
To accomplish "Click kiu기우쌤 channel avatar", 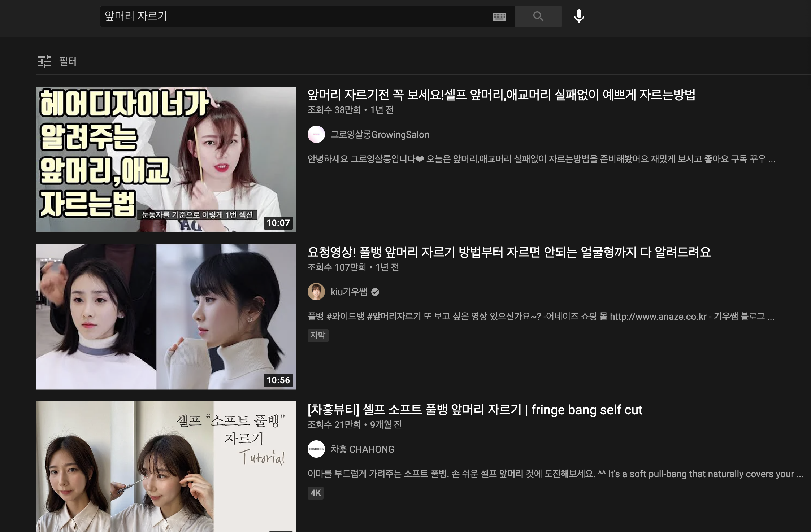I will click(x=316, y=292).
